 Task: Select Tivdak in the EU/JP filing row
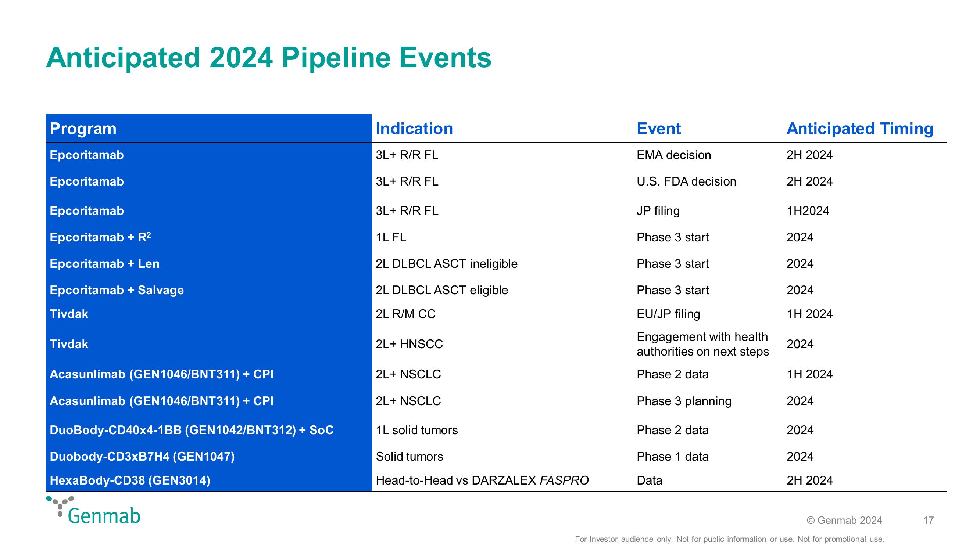click(x=69, y=314)
